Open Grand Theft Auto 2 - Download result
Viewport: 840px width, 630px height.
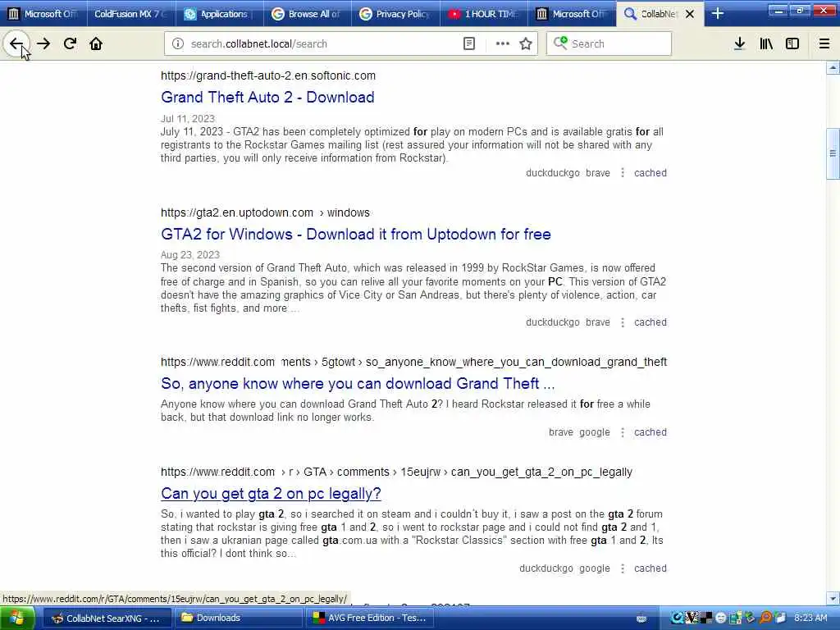[x=267, y=97]
